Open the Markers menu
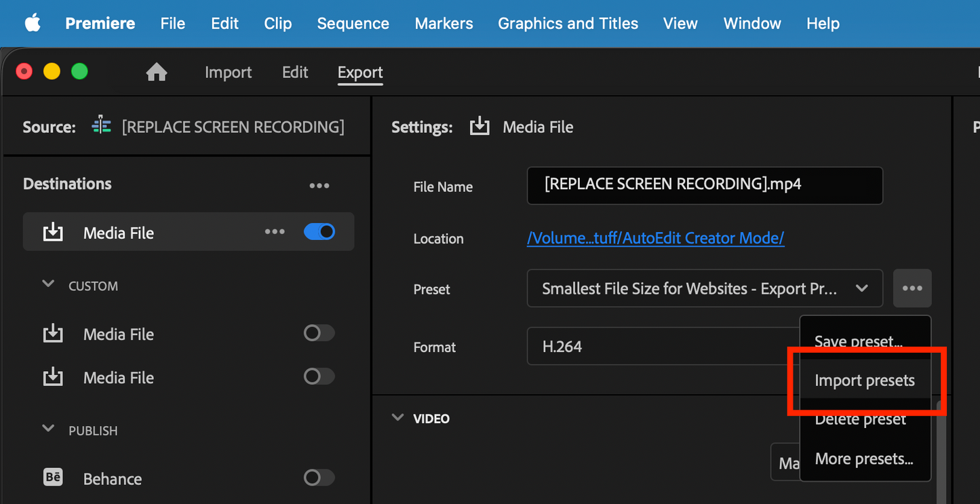980x504 pixels. click(x=444, y=23)
